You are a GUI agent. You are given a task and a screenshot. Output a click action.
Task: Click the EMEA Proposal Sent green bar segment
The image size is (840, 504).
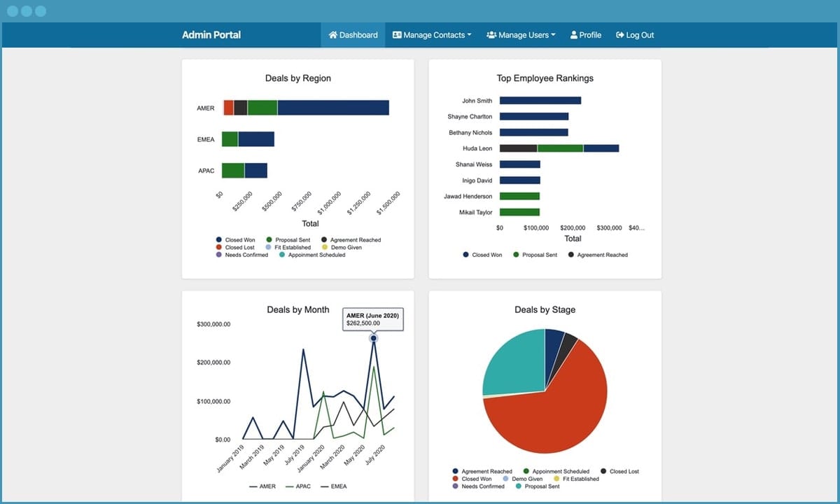tap(230, 139)
